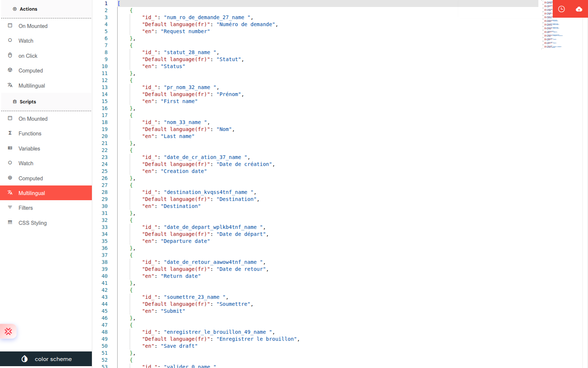Click the "Submit" translation value
Screen dimensions: 588x368
tap(173, 311)
